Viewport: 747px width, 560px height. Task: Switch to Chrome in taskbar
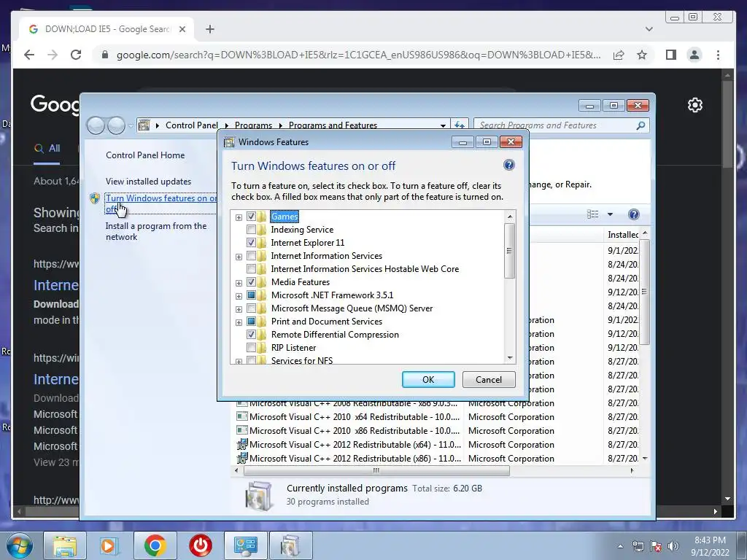tap(155, 545)
